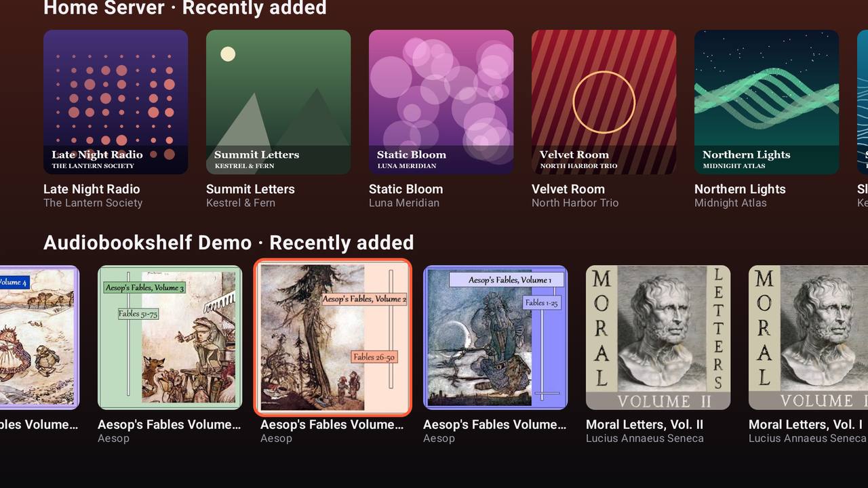This screenshot has height=488, width=868.
Task: Click the "Home Server · Recently added" heading
Action: [185, 8]
